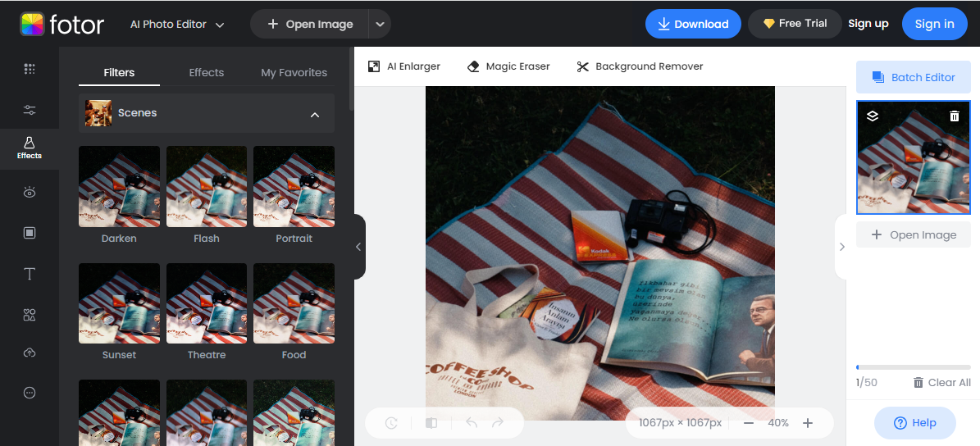Open the Beauty eye tool in sidebar
This screenshot has height=446, width=980.
(30, 193)
